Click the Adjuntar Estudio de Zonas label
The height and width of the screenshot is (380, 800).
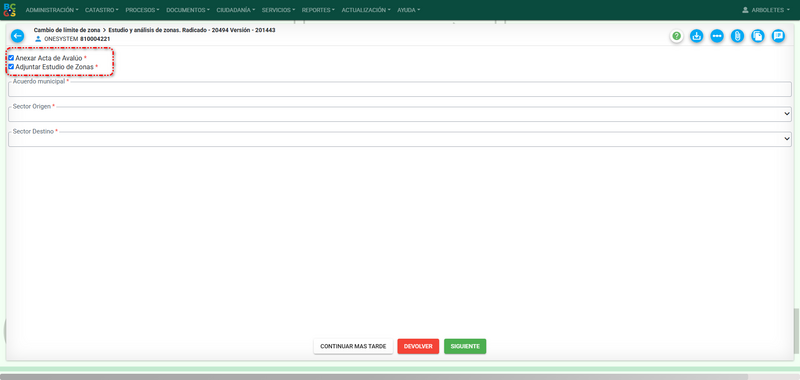coord(54,67)
